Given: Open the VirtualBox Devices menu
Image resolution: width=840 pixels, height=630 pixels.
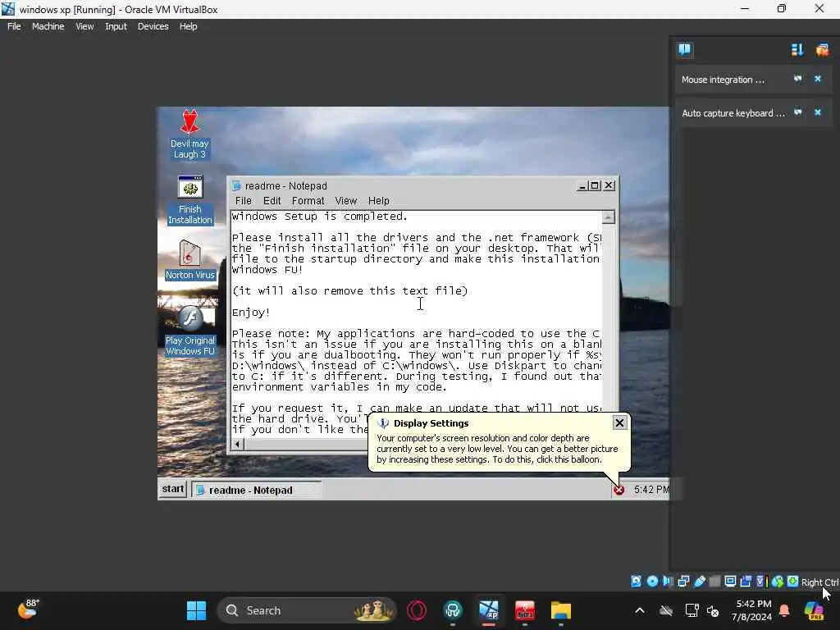Looking at the screenshot, I should tap(153, 26).
